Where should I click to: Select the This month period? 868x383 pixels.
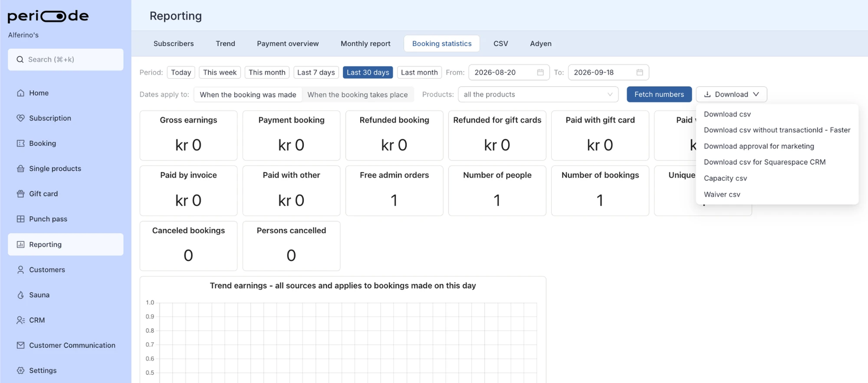(x=267, y=72)
